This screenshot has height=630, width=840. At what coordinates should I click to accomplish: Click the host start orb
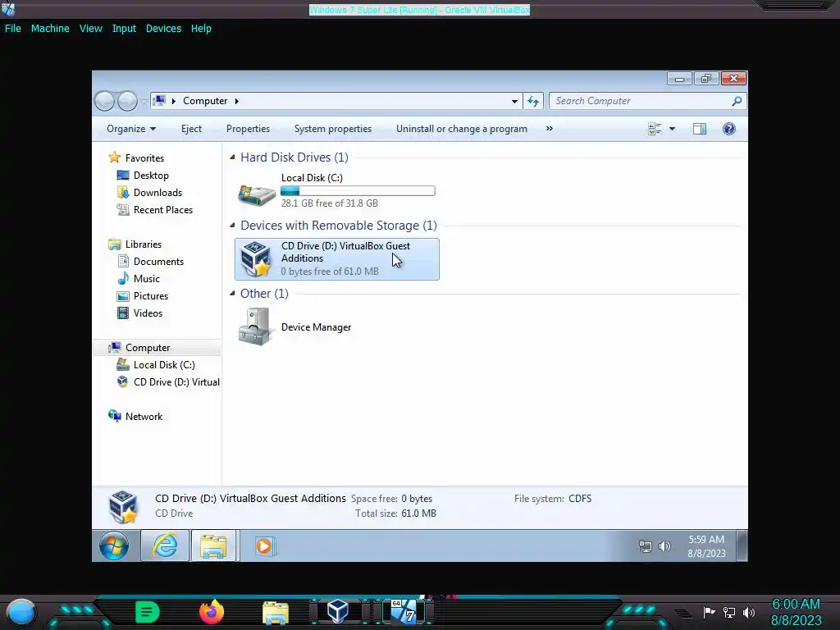point(21,612)
